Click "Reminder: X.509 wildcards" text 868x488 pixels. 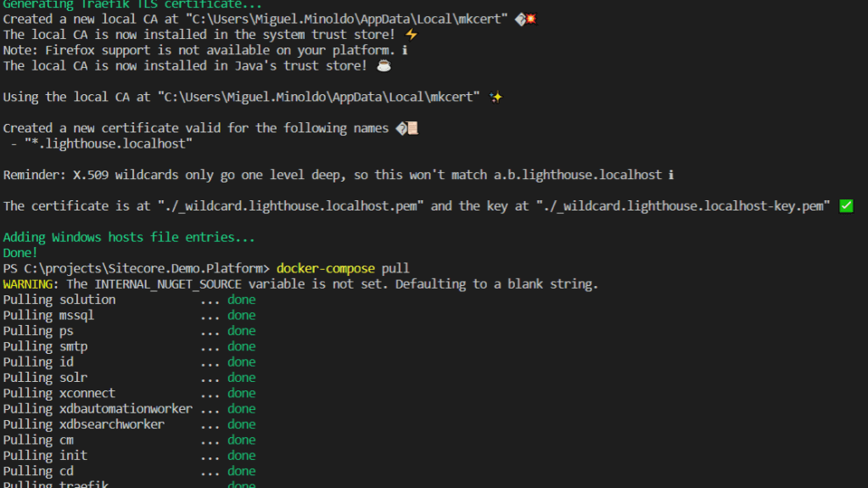click(x=92, y=175)
